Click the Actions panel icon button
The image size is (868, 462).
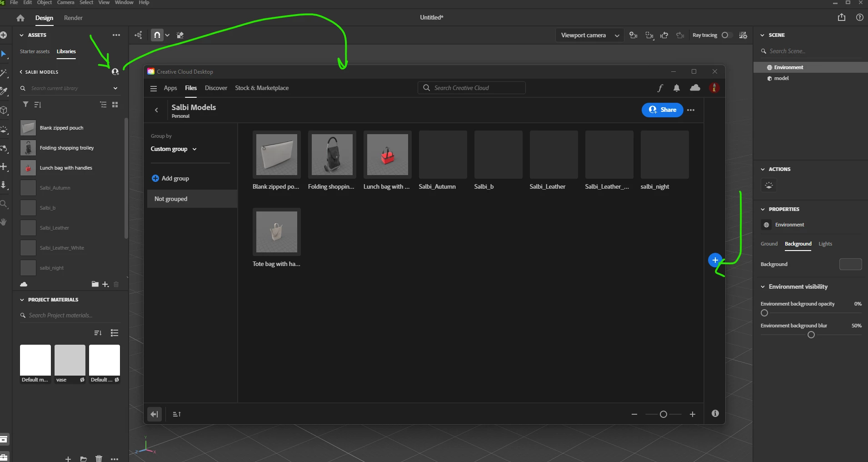coord(769,185)
